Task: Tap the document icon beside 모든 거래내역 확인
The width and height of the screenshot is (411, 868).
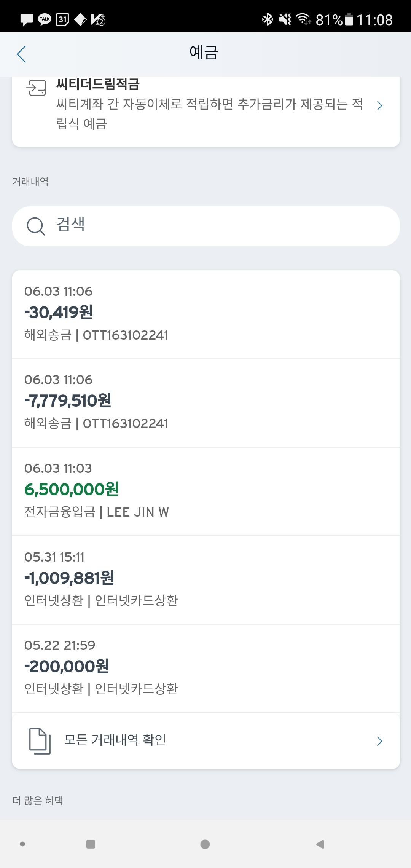Action: [x=40, y=741]
